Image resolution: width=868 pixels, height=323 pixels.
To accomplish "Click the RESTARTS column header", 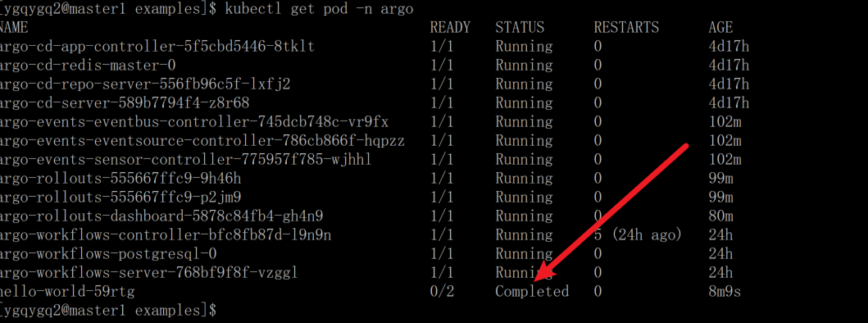I will (x=627, y=27).
